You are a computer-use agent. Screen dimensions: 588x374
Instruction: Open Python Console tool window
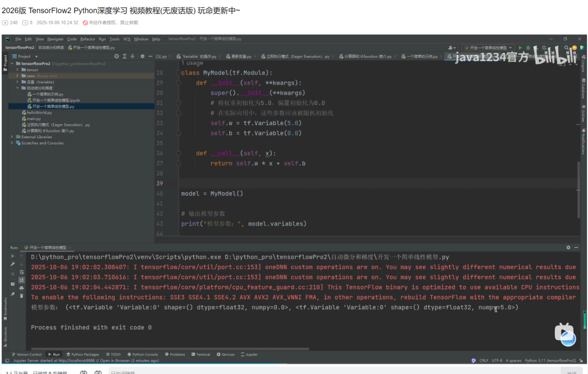pyautogui.click(x=143, y=354)
